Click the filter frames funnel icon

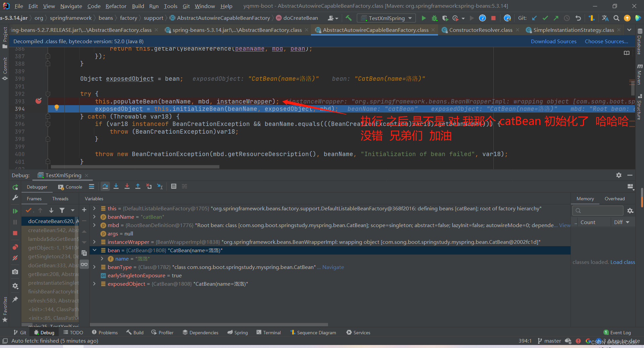pyautogui.click(x=62, y=210)
